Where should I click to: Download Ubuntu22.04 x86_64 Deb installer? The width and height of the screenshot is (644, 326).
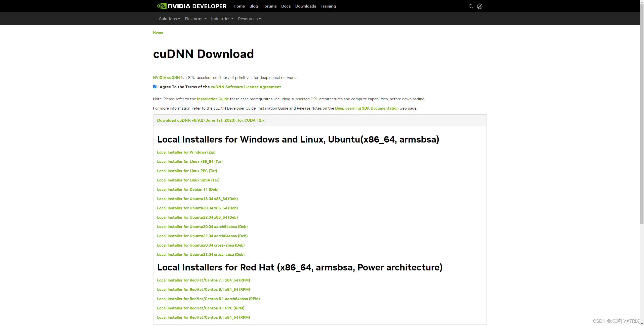(197, 217)
